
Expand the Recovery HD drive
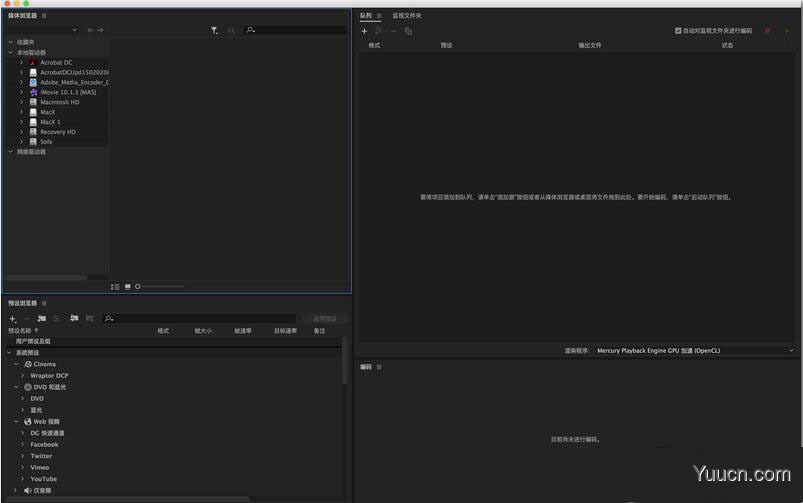[x=22, y=132]
